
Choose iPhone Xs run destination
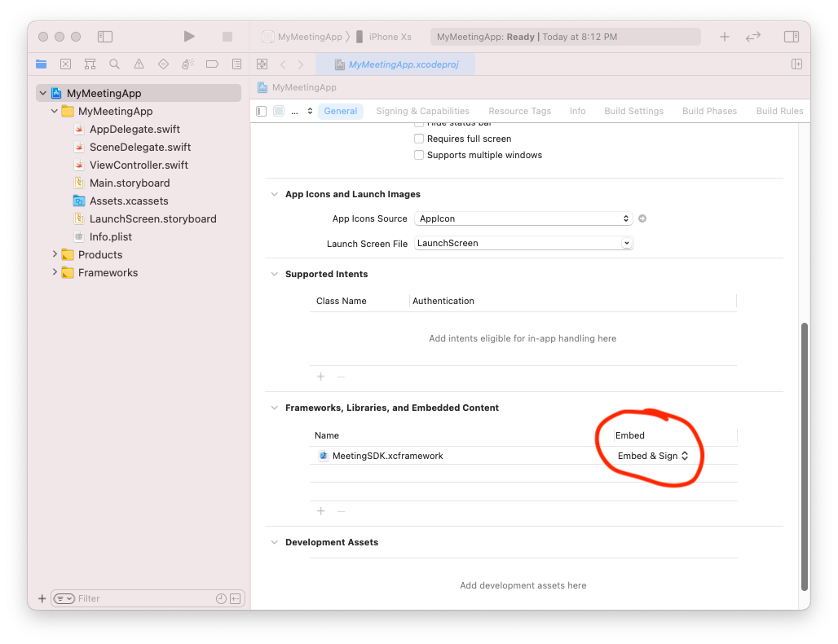tap(384, 37)
